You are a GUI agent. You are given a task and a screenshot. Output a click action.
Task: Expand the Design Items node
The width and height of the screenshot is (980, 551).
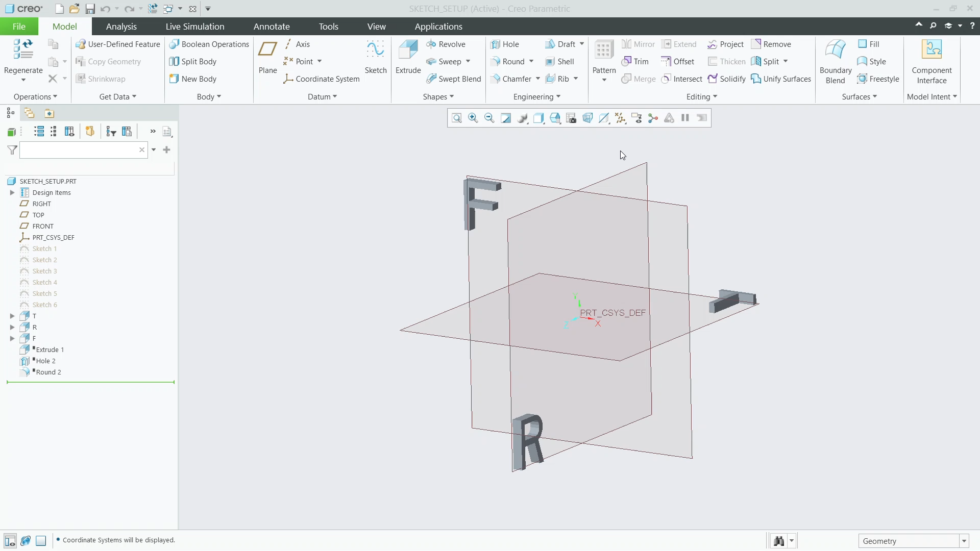12,193
